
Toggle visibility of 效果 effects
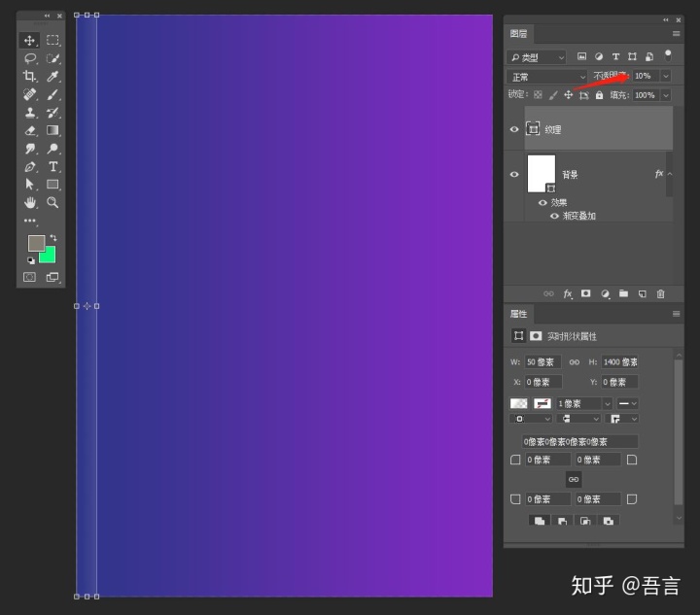542,202
